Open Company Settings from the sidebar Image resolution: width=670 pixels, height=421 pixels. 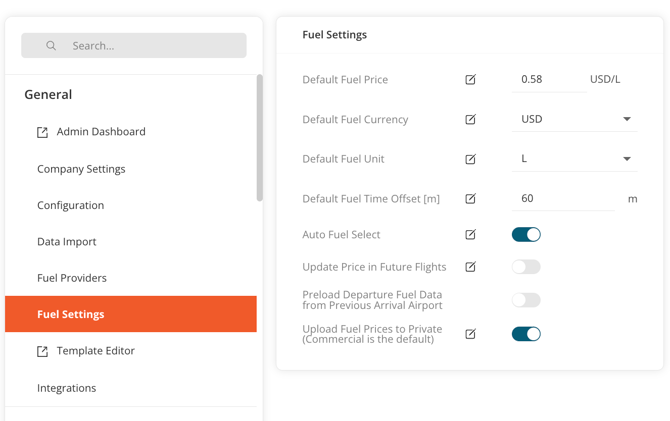tap(81, 169)
